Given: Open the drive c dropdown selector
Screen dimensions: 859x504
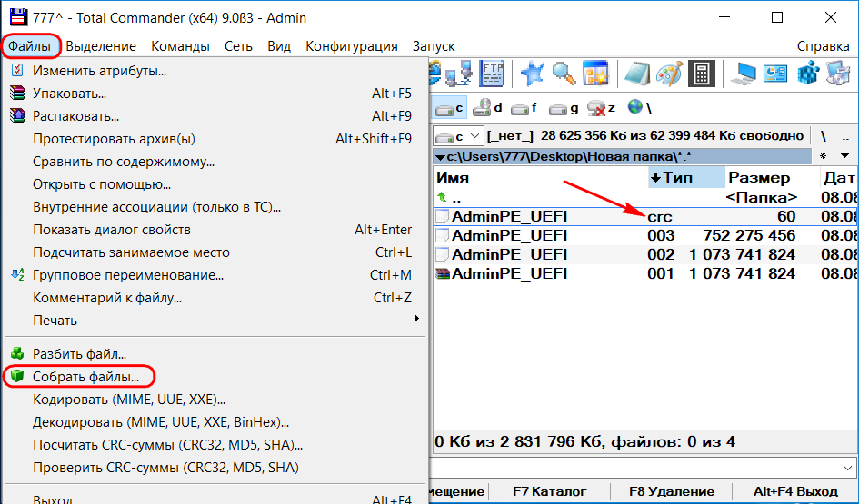Looking at the screenshot, I should pos(455,136).
